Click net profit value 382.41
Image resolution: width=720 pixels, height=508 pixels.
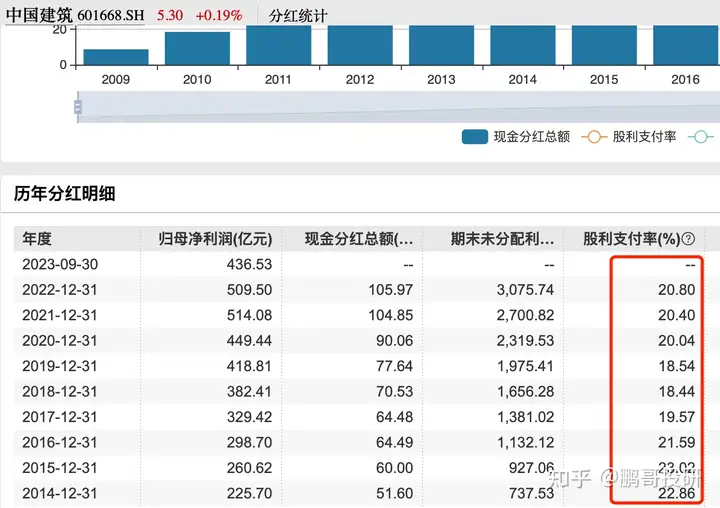point(249,392)
